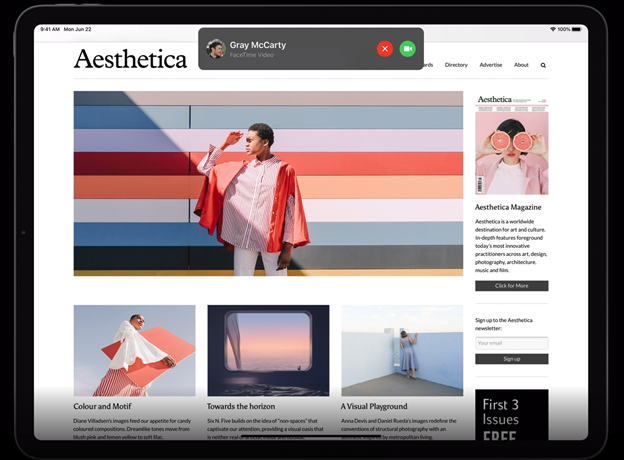Open the Advertise menu item

(491, 65)
